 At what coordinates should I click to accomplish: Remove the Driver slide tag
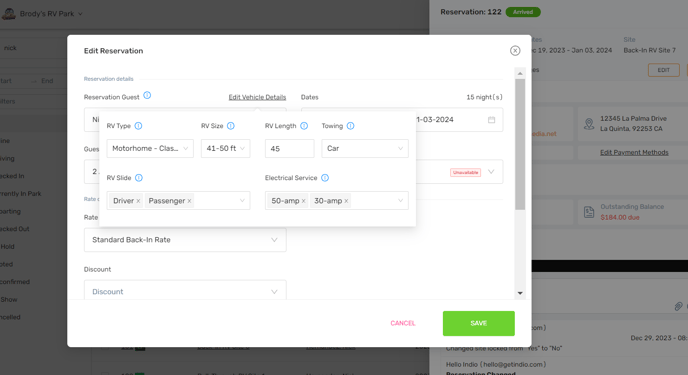(138, 201)
